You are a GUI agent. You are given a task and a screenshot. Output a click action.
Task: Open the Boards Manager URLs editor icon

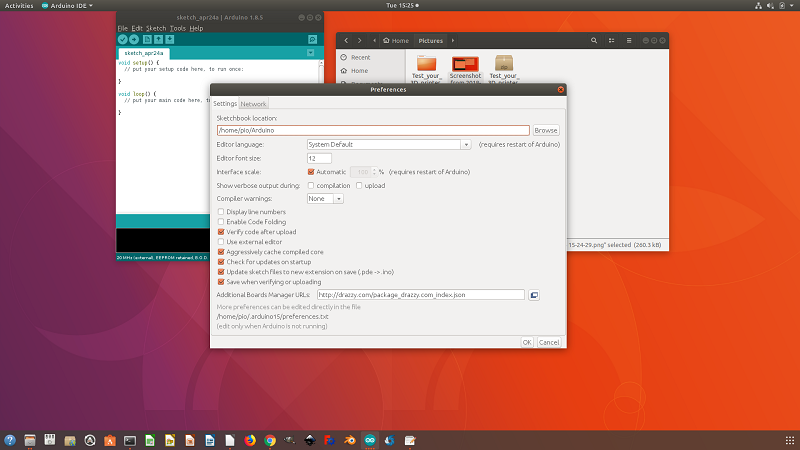pyautogui.click(x=534, y=295)
